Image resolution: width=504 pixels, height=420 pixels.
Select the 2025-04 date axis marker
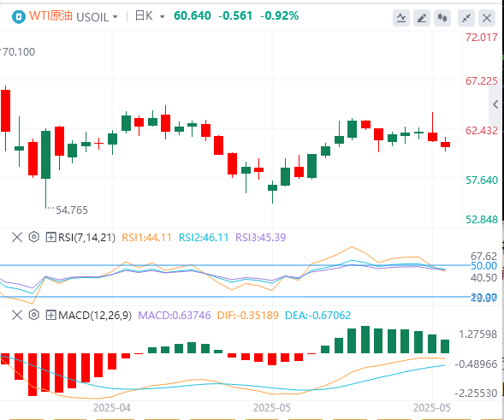[x=112, y=408]
